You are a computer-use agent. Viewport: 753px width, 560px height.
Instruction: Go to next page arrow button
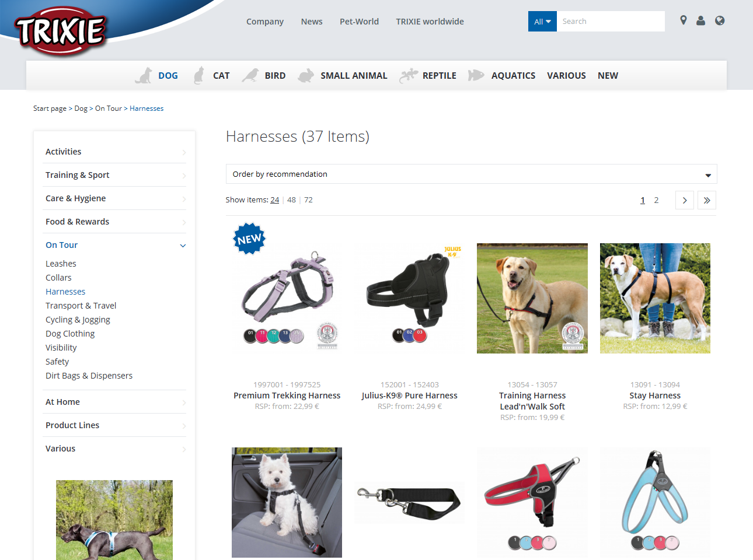point(685,200)
